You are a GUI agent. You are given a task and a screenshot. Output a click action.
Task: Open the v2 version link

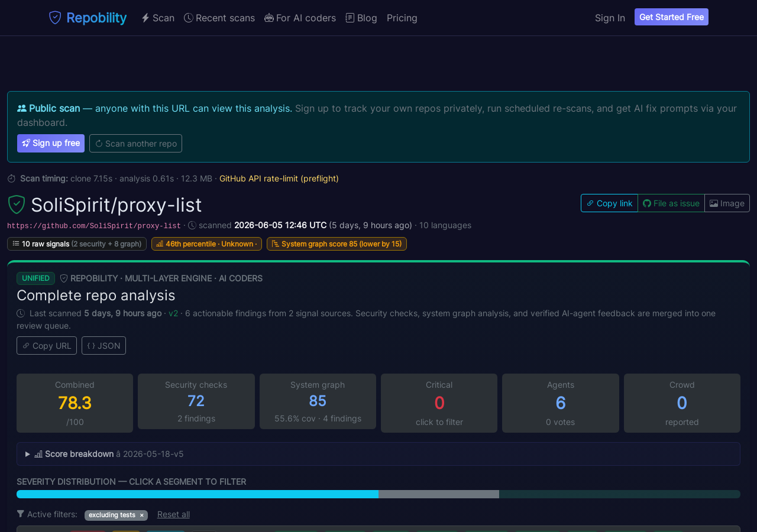coord(173,313)
